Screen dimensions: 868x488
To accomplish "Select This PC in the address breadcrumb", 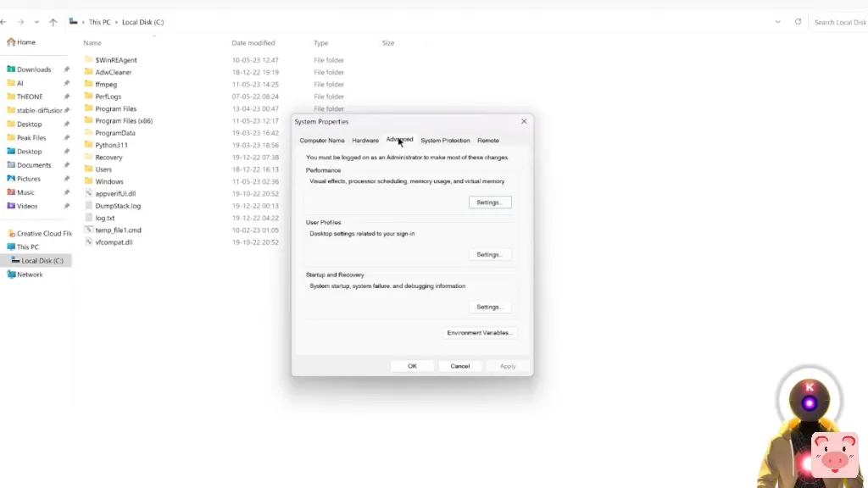I will (100, 22).
